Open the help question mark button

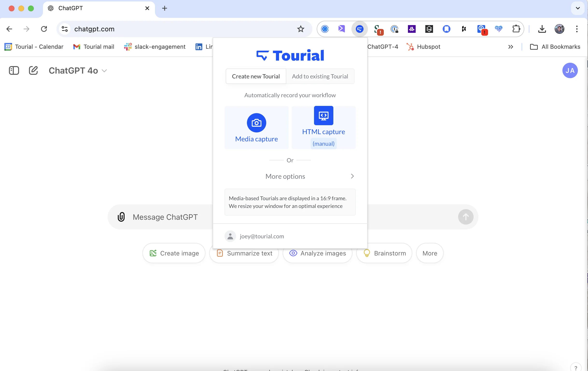[x=576, y=367]
